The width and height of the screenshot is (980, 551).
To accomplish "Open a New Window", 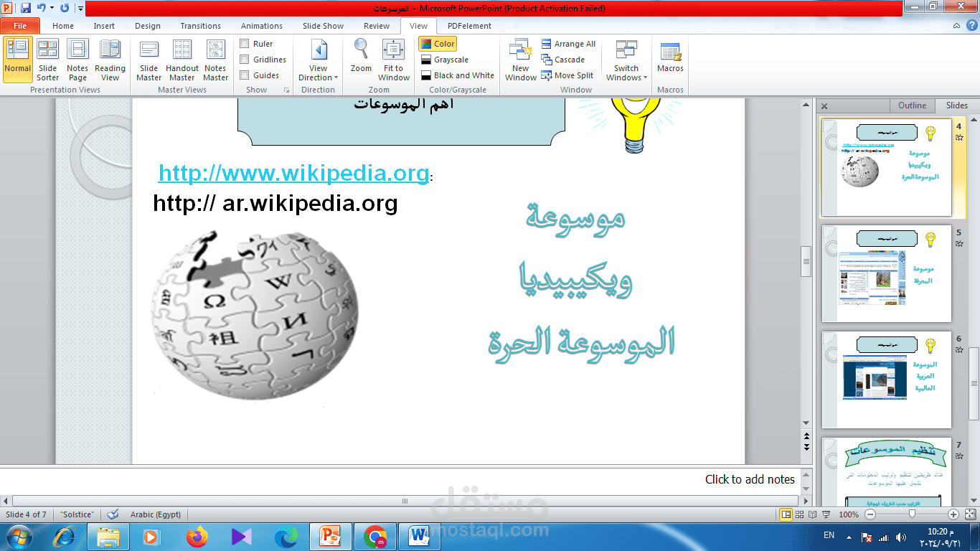I will (520, 60).
